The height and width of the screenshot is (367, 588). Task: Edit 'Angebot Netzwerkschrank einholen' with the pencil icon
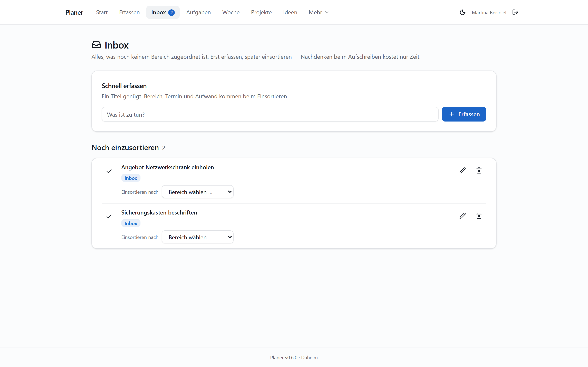tap(462, 171)
